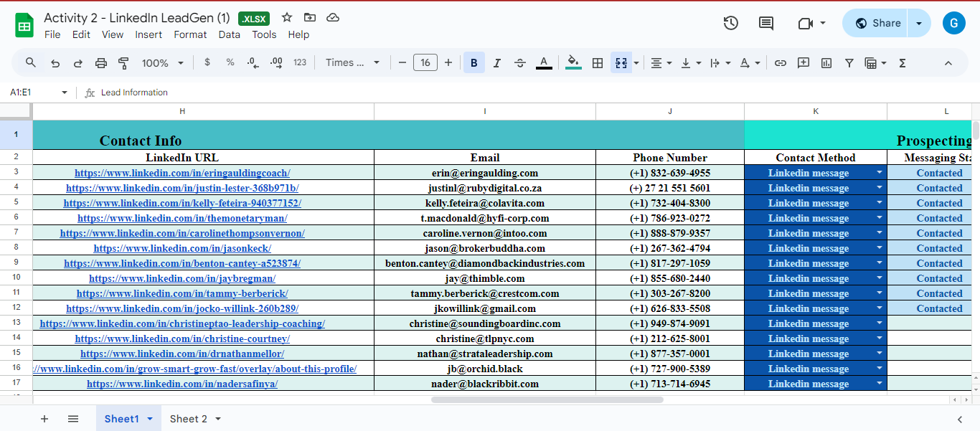Click the paint format roller icon
980x431 pixels.
click(x=123, y=63)
